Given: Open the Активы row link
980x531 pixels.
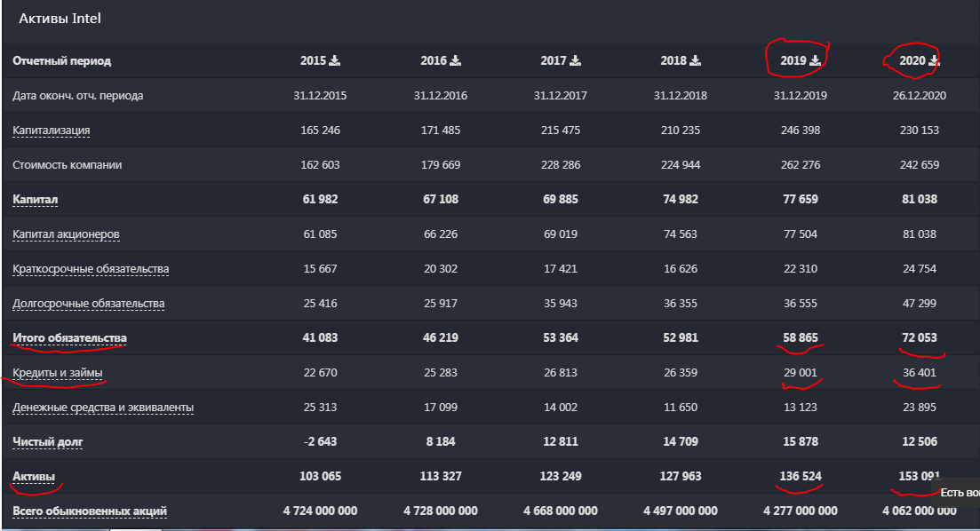Looking at the screenshot, I should [34, 477].
